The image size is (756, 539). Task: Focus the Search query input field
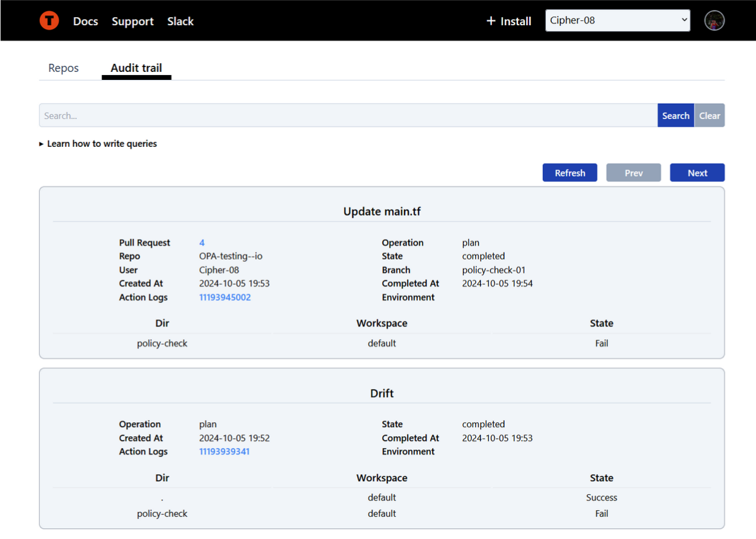[x=348, y=116]
